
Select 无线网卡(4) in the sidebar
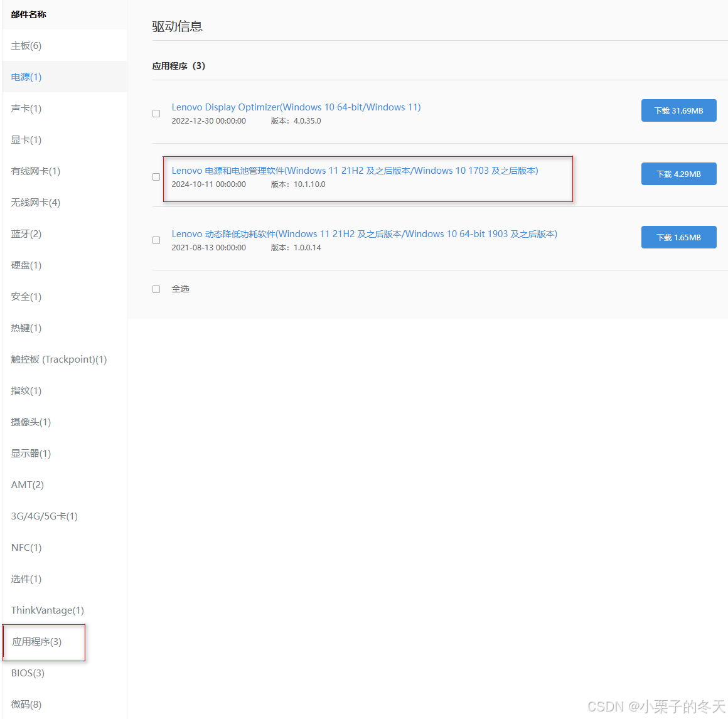click(36, 203)
